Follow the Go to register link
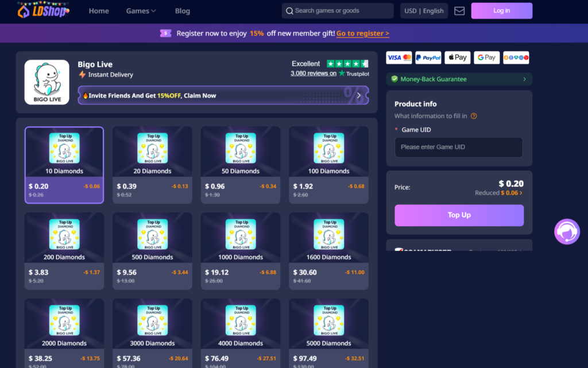This screenshot has height=368, width=588. click(363, 33)
